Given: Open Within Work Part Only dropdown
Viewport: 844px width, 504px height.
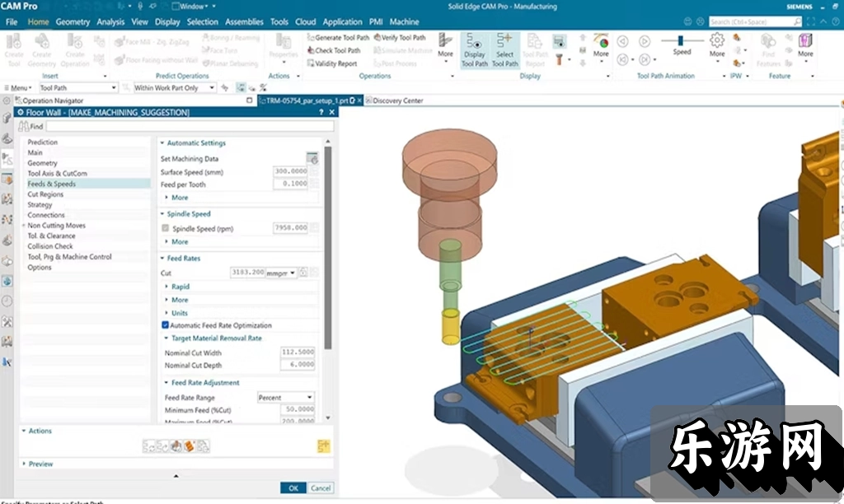Looking at the screenshot, I should click(175, 87).
